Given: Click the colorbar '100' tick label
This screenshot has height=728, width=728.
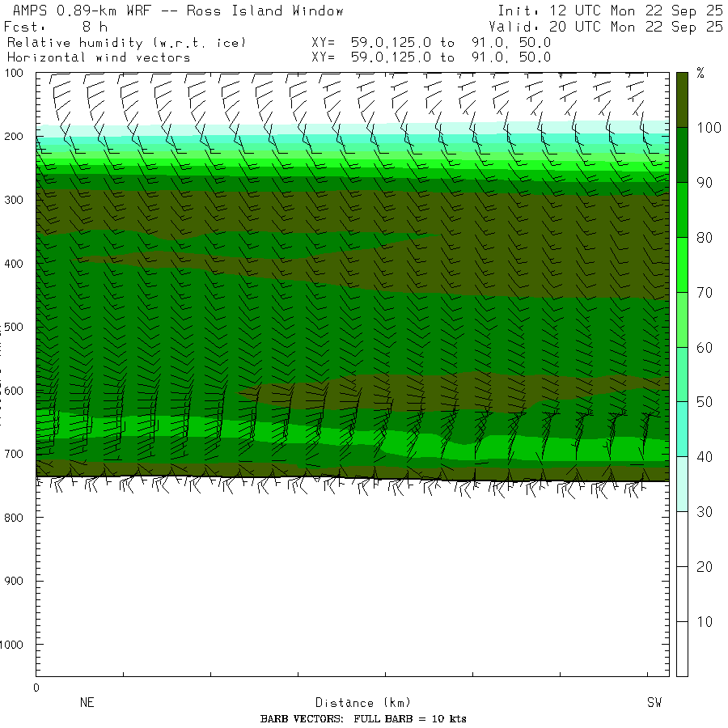Looking at the screenshot, I should pyautogui.click(x=709, y=128).
